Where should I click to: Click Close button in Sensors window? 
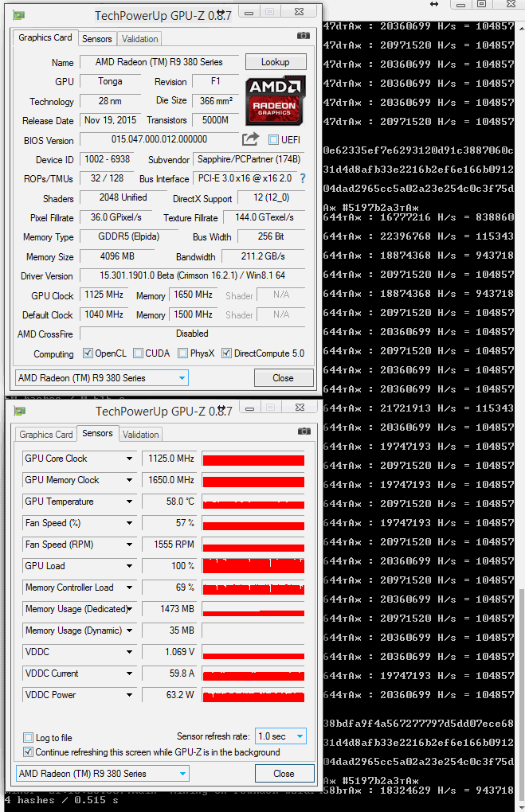[284, 774]
